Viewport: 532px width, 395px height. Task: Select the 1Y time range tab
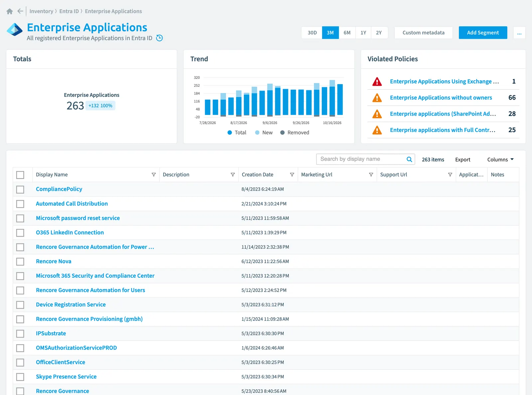click(x=363, y=33)
